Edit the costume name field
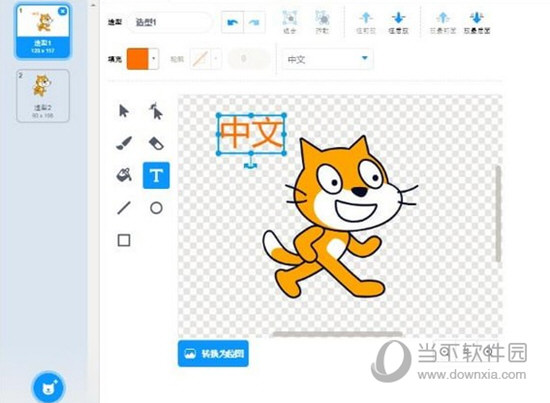 point(169,22)
